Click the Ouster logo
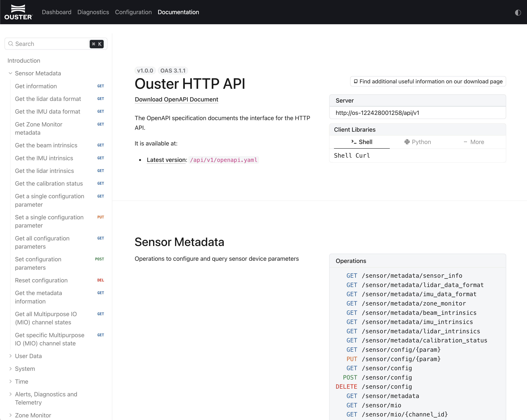Image resolution: width=527 pixels, height=420 pixels. 18,12
